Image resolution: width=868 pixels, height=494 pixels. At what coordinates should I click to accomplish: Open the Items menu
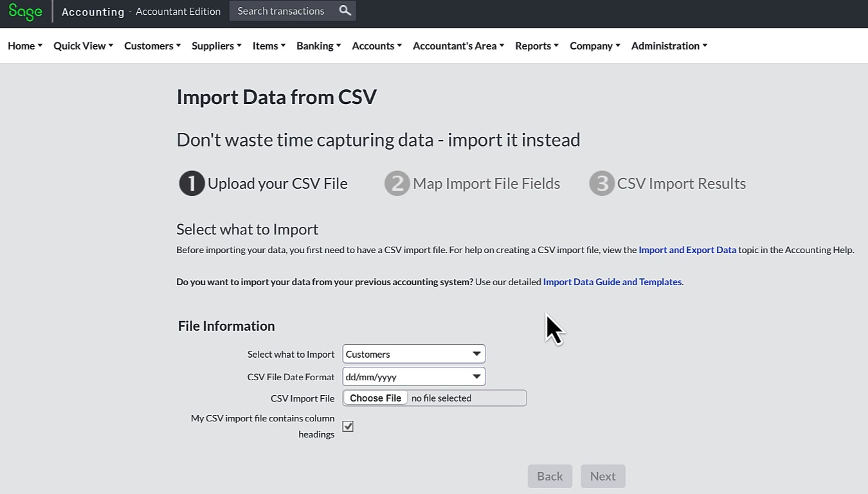coord(269,46)
